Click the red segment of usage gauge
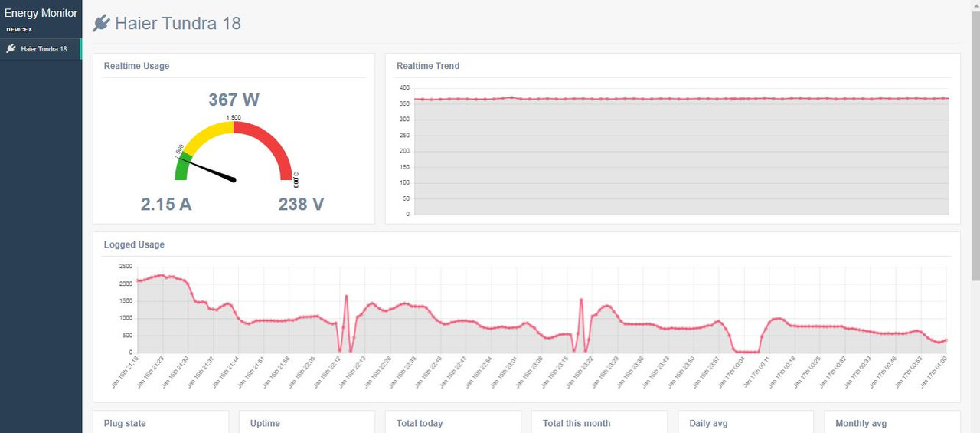The width and height of the screenshot is (980, 433). pos(274,142)
